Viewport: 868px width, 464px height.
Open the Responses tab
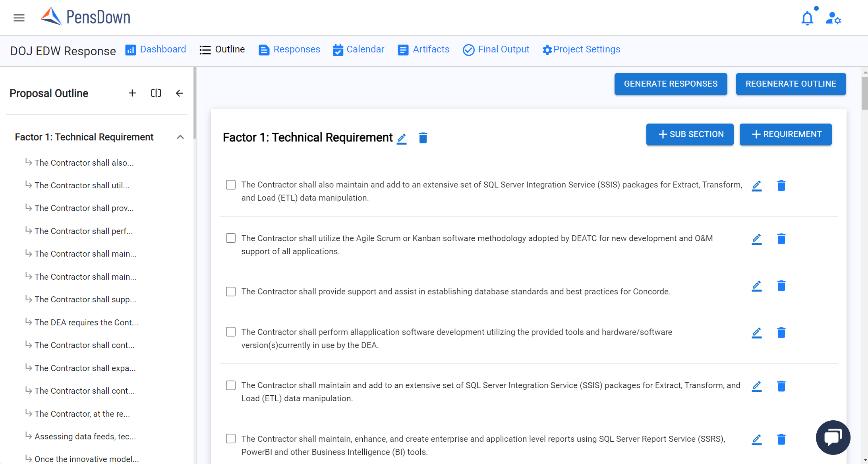click(289, 49)
